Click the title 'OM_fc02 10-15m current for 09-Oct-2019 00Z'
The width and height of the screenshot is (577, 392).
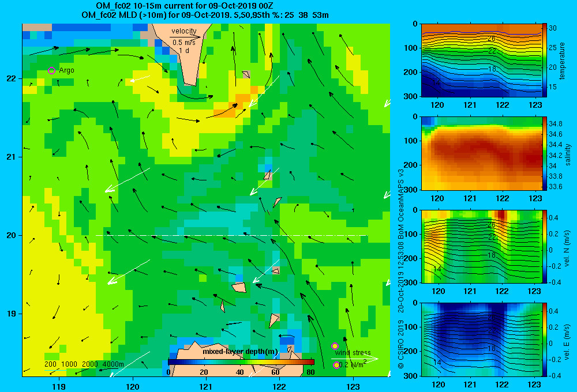[x=185, y=6]
